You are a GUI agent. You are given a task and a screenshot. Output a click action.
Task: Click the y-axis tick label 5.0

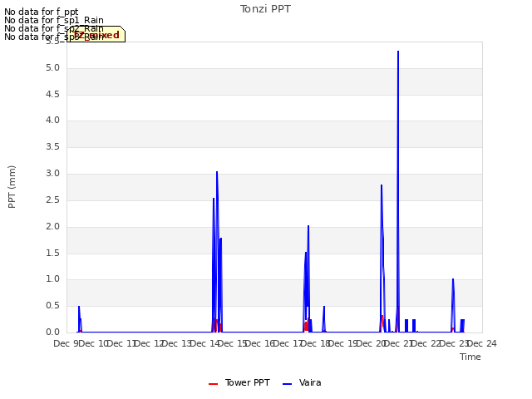52,68
